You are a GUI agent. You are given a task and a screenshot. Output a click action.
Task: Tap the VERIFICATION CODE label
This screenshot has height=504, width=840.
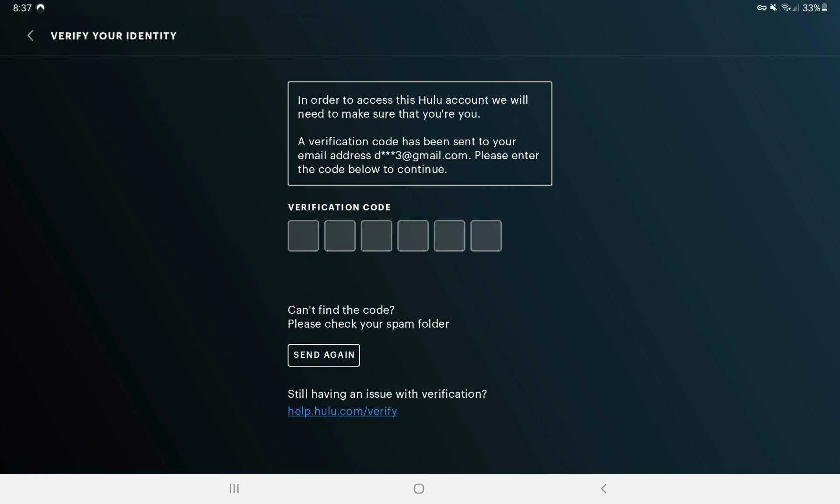pos(339,207)
